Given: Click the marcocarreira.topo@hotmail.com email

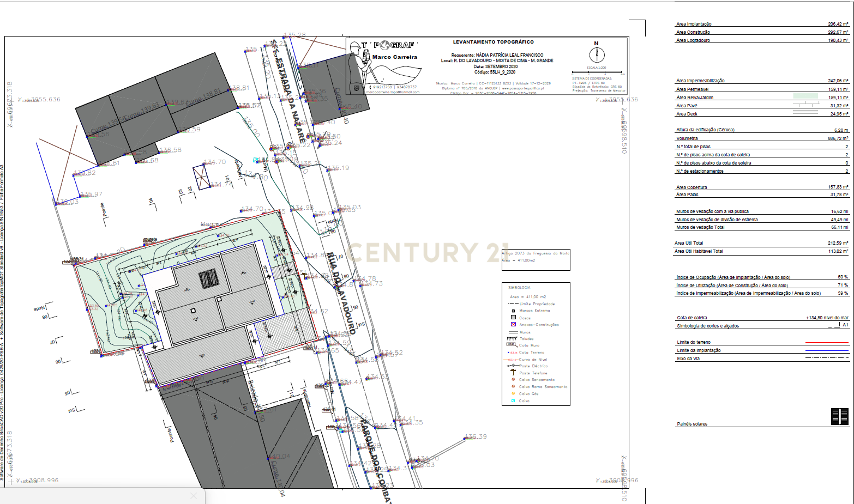Looking at the screenshot, I should [x=393, y=92].
